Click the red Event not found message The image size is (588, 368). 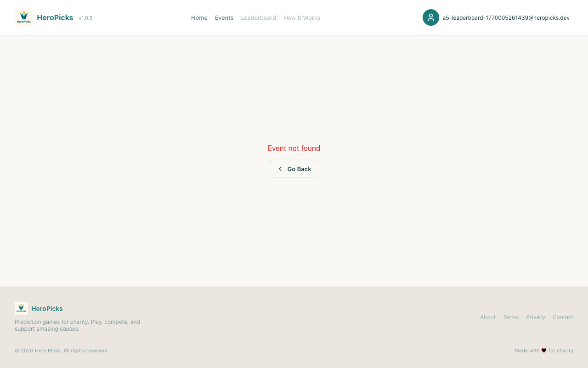click(x=294, y=148)
